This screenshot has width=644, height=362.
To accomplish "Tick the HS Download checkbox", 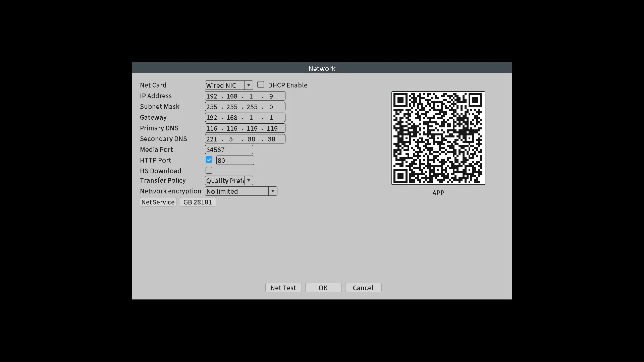I will point(209,171).
